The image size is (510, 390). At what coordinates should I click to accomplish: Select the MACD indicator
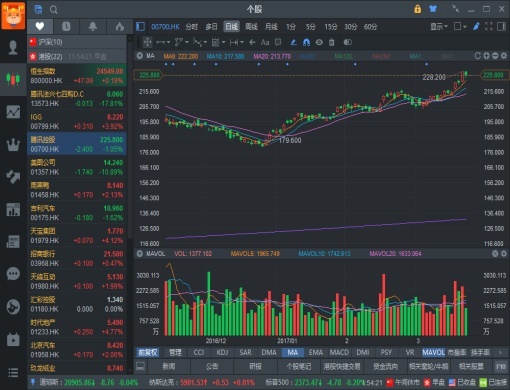click(339, 353)
